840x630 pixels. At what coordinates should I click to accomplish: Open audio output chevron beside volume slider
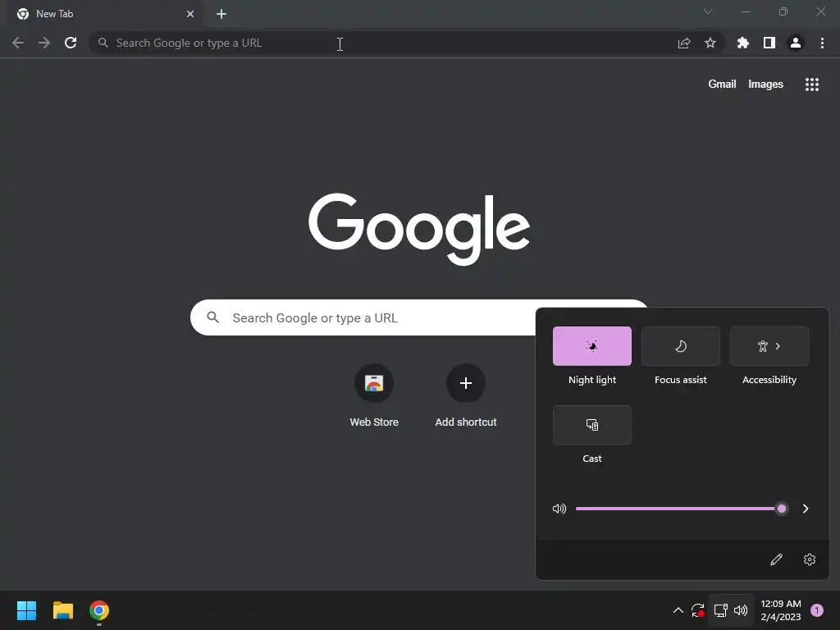click(x=806, y=509)
